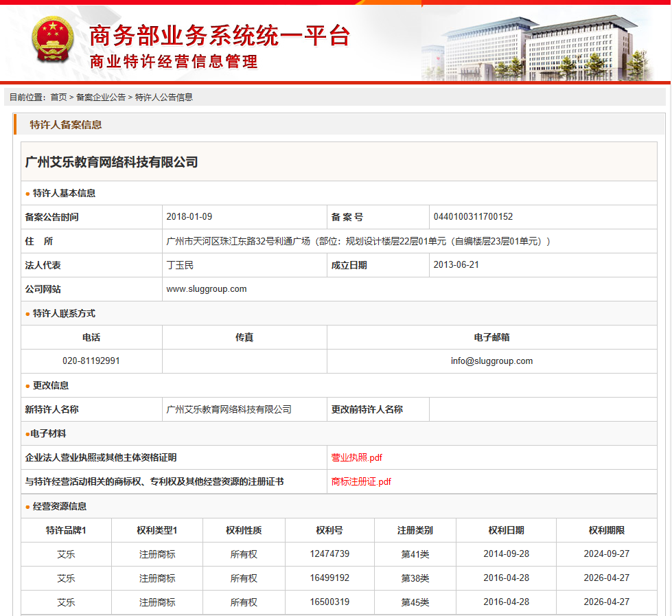Click the 权利类型1 column header

157,530
